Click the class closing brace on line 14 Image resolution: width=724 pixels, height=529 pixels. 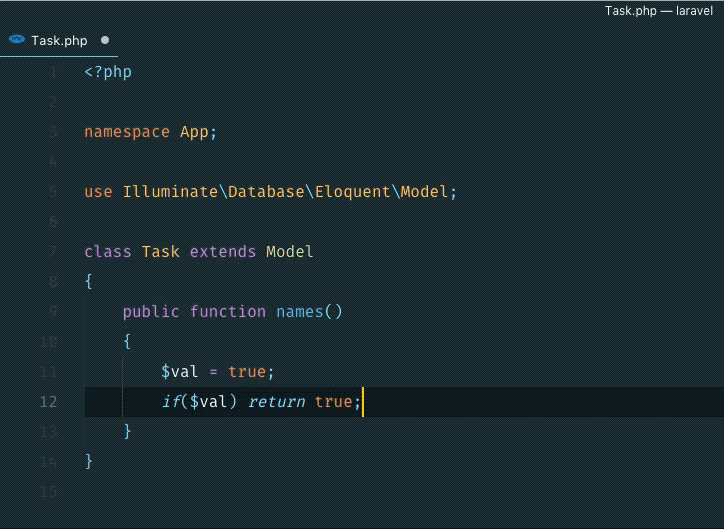(89, 461)
